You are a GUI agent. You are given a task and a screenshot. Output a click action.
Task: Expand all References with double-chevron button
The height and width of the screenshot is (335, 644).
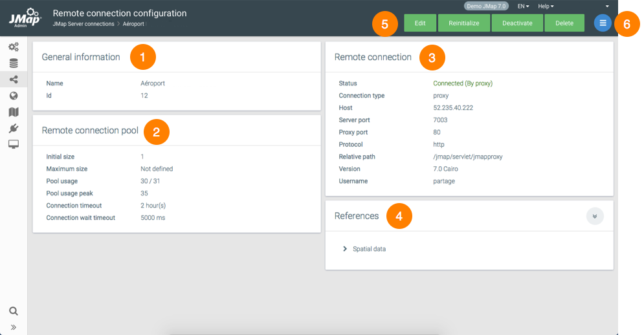click(595, 216)
